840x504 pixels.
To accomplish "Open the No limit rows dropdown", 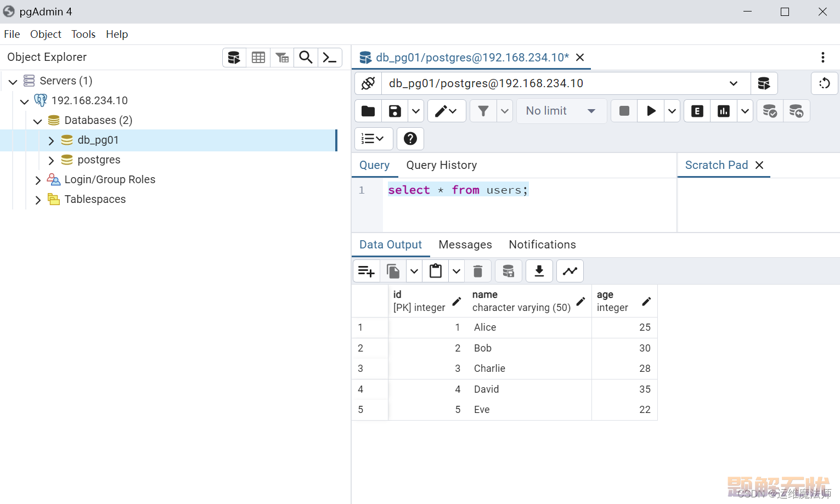I will tap(561, 111).
